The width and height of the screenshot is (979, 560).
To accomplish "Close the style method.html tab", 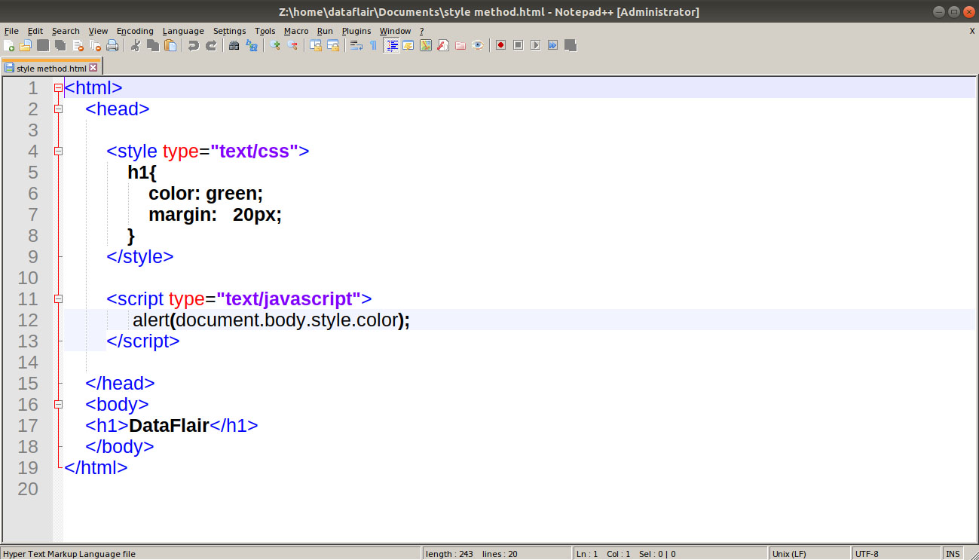I will pyautogui.click(x=93, y=68).
